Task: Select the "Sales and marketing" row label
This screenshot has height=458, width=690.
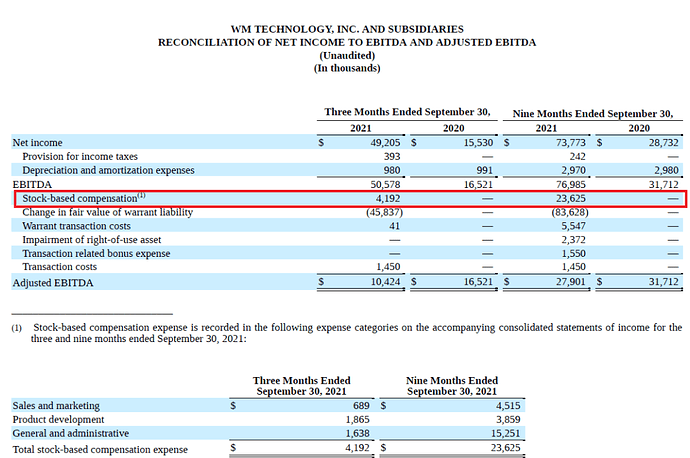Action: click(x=56, y=405)
